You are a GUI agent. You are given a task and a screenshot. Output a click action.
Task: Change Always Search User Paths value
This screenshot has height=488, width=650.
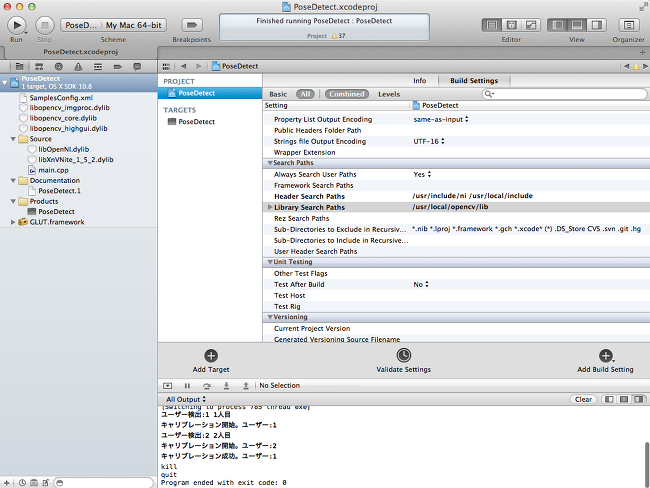[x=422, y=175]
